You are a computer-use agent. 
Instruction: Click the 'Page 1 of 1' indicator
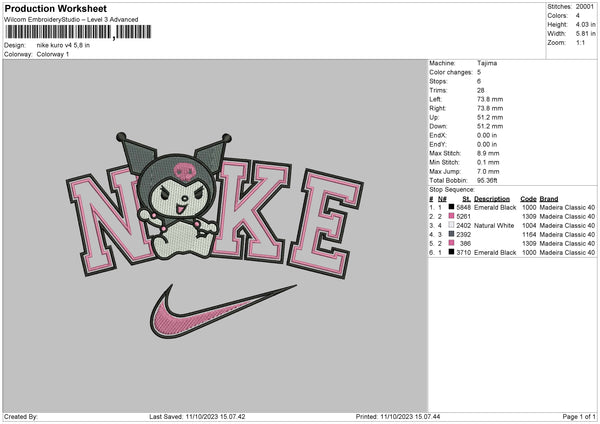tap(579, 417)
